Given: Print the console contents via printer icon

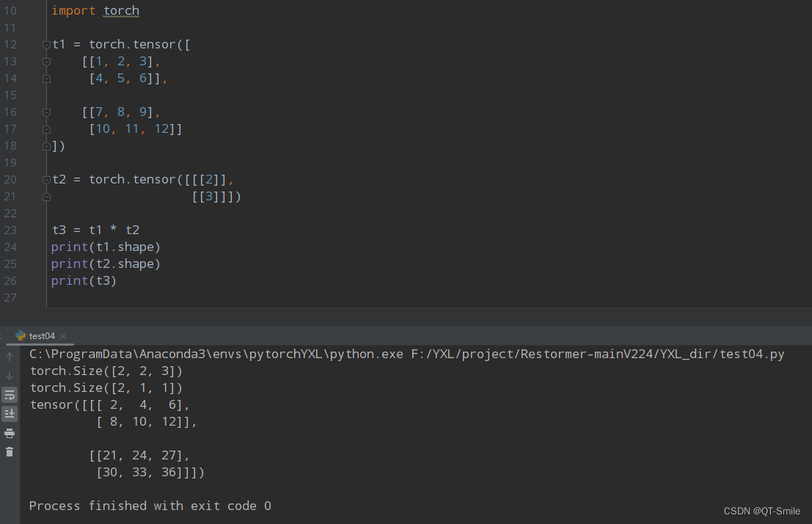Looking at the screenshot, I should [9, 433].
